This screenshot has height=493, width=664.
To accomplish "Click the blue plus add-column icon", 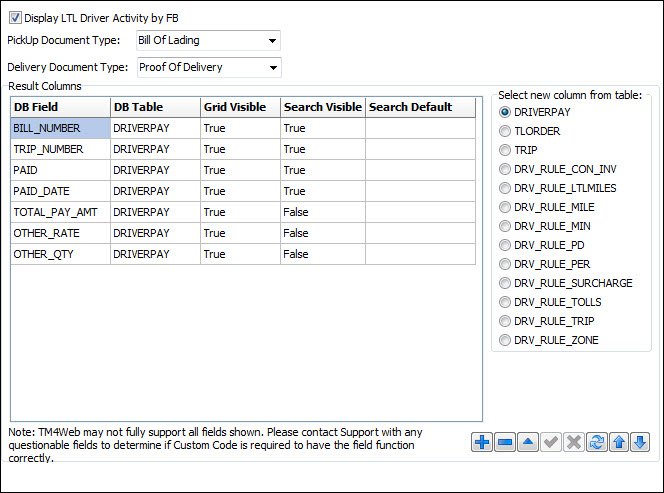I will pyautogui.click(x=481, y=442).
